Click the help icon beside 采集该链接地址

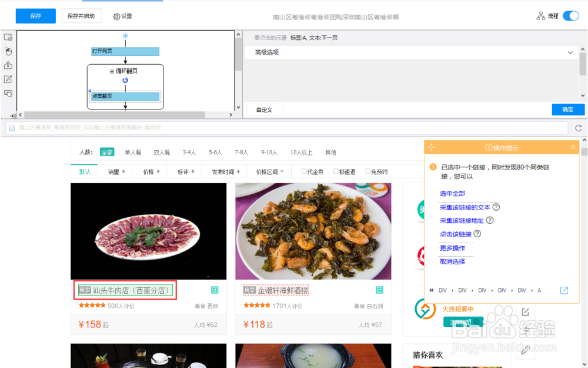click(x=490, y=220)
